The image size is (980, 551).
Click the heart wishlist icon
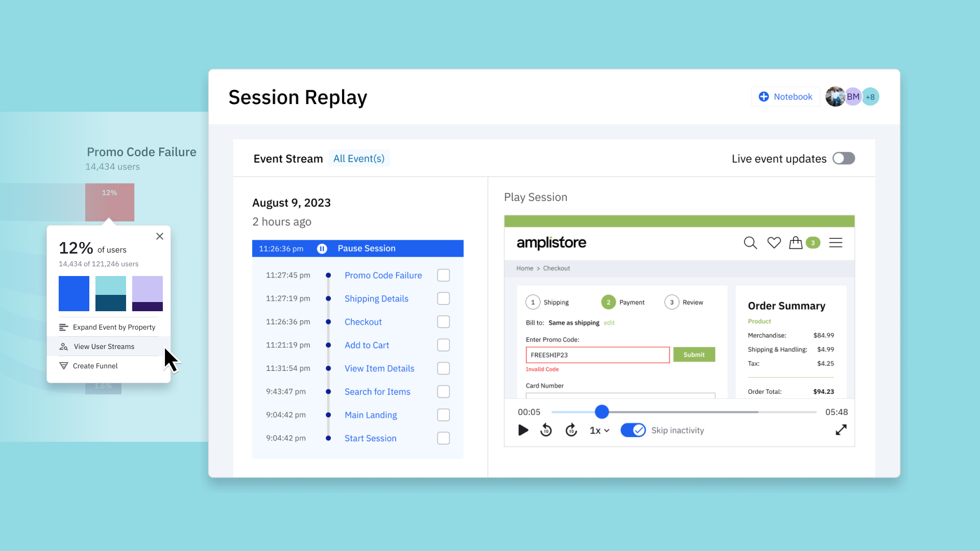point(774,243)
